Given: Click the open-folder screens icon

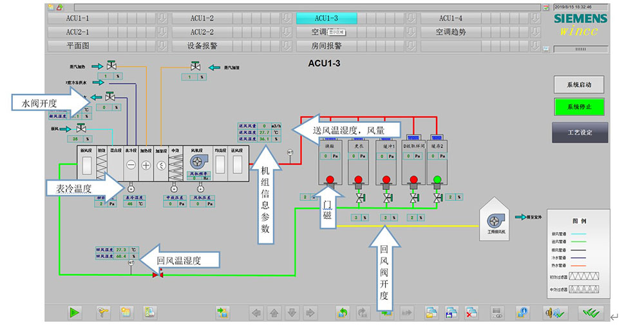Looking at the screenshot, I should click(x=431, y=313).
